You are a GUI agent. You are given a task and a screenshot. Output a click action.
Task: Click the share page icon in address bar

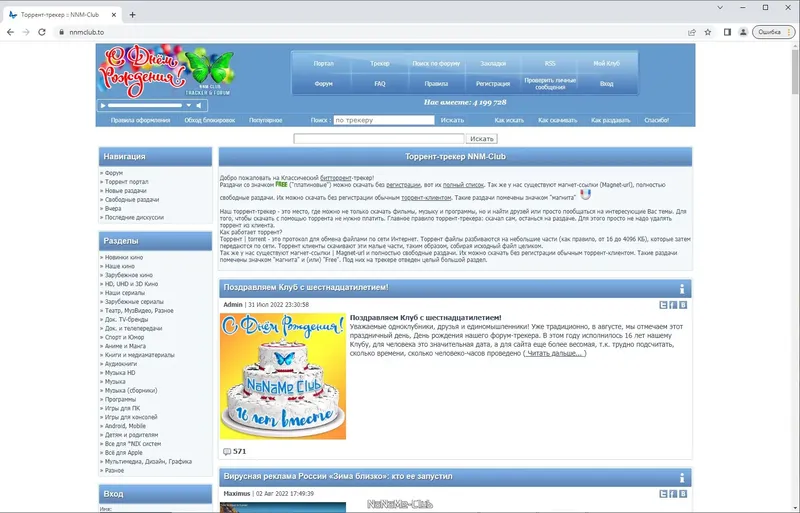pos(692,32)
